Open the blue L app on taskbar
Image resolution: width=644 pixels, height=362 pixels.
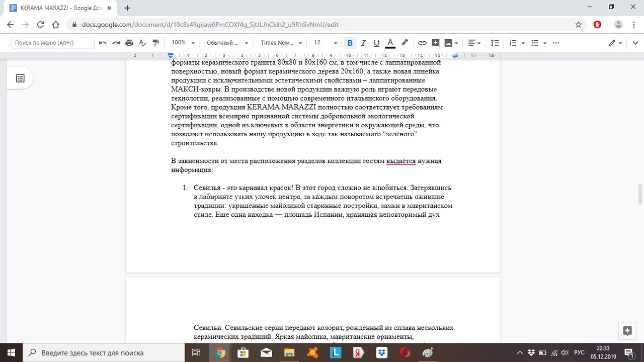[x=336, y=352]
